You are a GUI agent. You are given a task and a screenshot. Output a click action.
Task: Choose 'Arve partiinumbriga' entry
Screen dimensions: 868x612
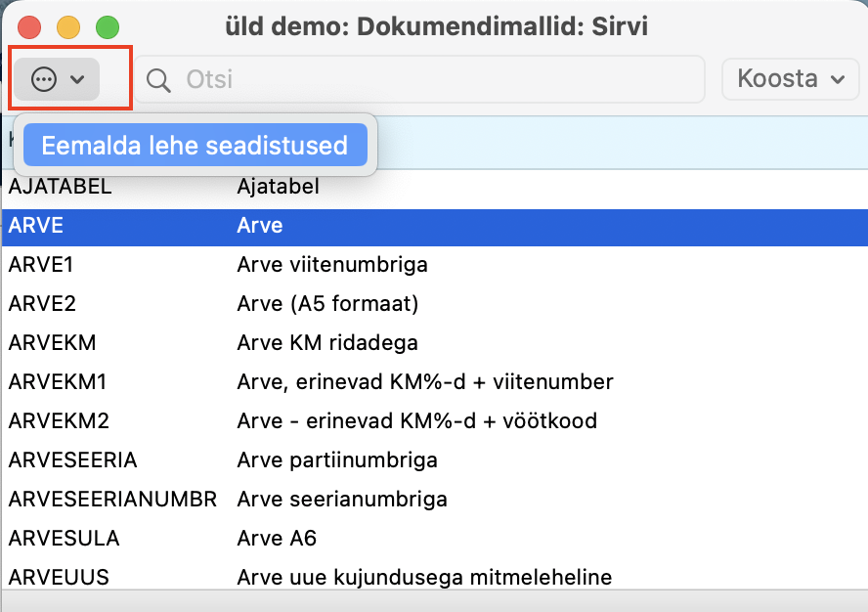[x=336, y=460]
